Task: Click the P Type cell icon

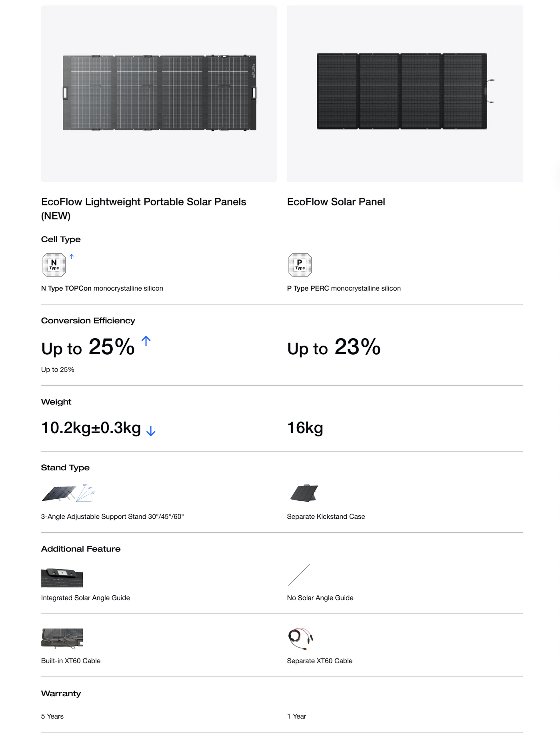Action: pos(300,265)
